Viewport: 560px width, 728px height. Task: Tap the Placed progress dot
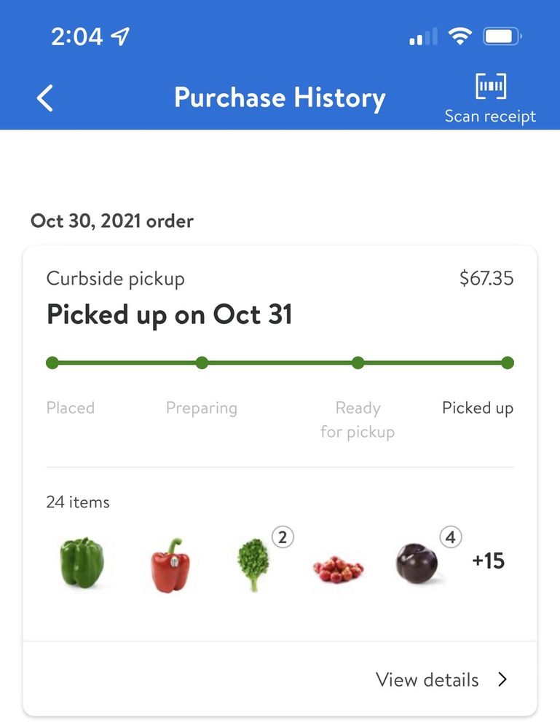(x=52, y=363)
